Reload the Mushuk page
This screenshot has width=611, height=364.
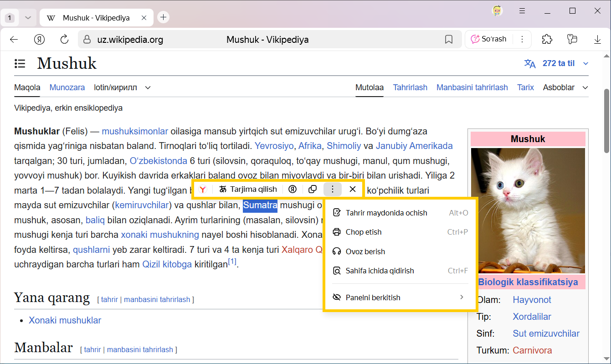pos(65,40)
